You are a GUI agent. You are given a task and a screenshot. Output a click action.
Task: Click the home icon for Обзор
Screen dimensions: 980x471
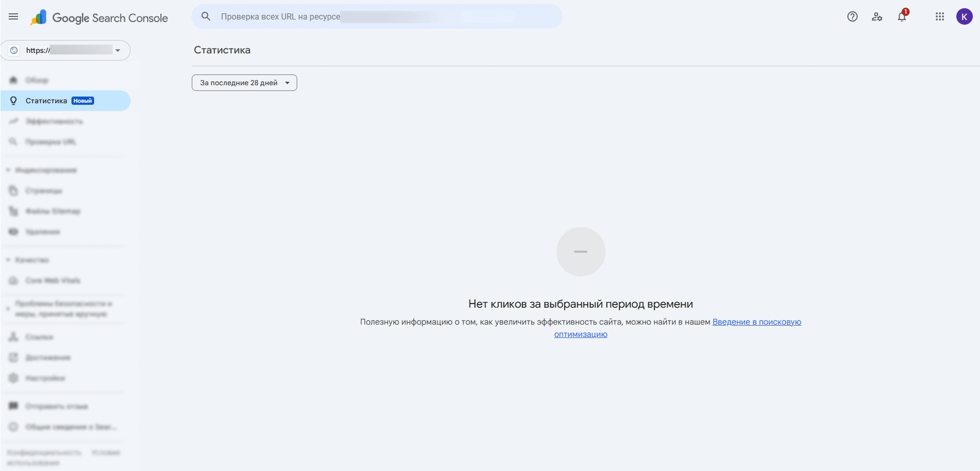[13, 80]
